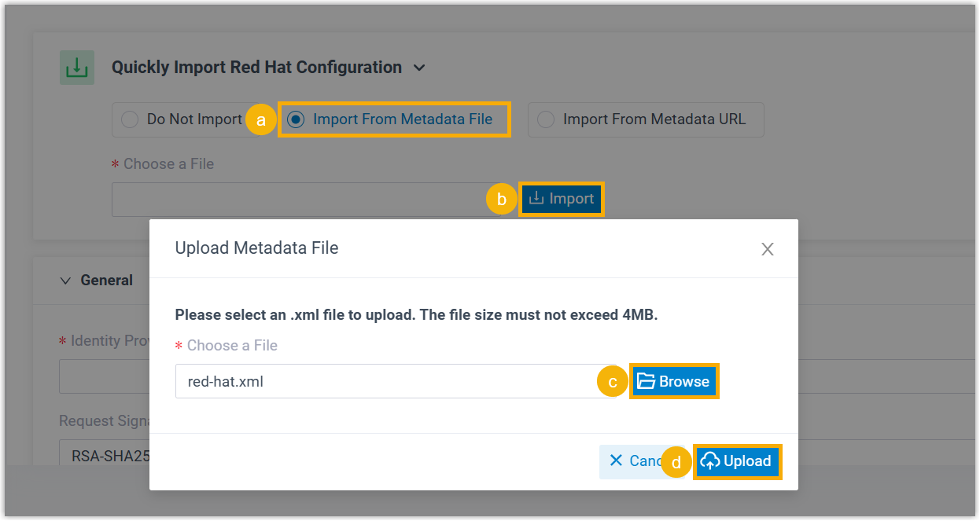Click the red-hat.xml file field
This screenshot has width=980, height=521.
click(393, 382)
